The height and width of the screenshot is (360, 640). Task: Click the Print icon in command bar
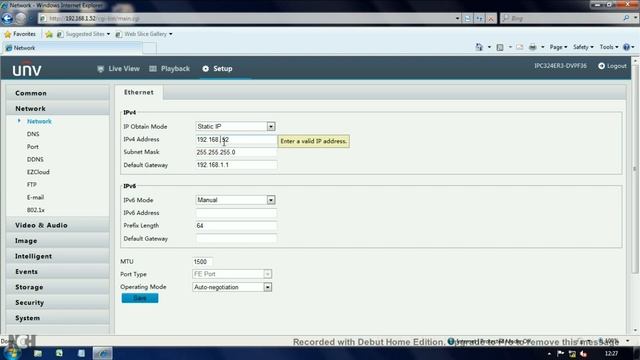(533, 47)
